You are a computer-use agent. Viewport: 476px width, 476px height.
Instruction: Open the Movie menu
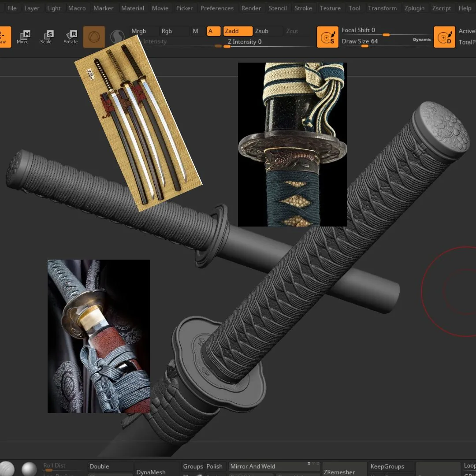click(160, 8)
